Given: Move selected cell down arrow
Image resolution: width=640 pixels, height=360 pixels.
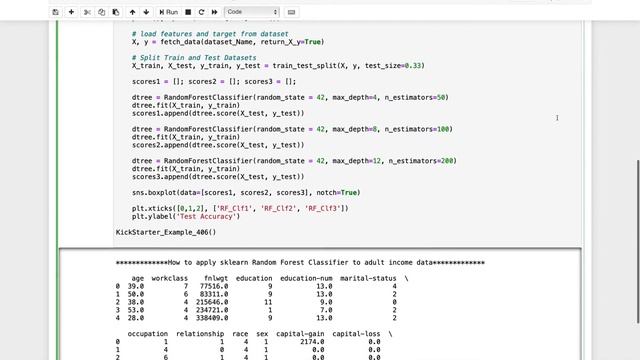Looking at the screenshot, I should (146, 12).
